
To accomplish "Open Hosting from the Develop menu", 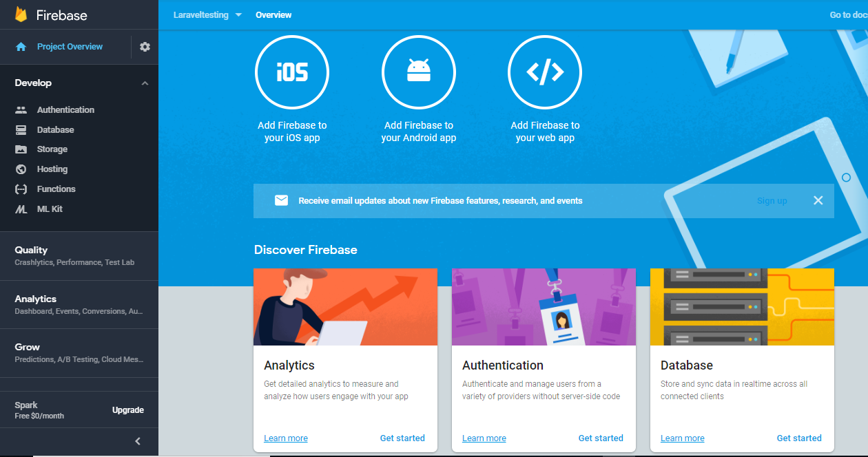I will 52,169.
